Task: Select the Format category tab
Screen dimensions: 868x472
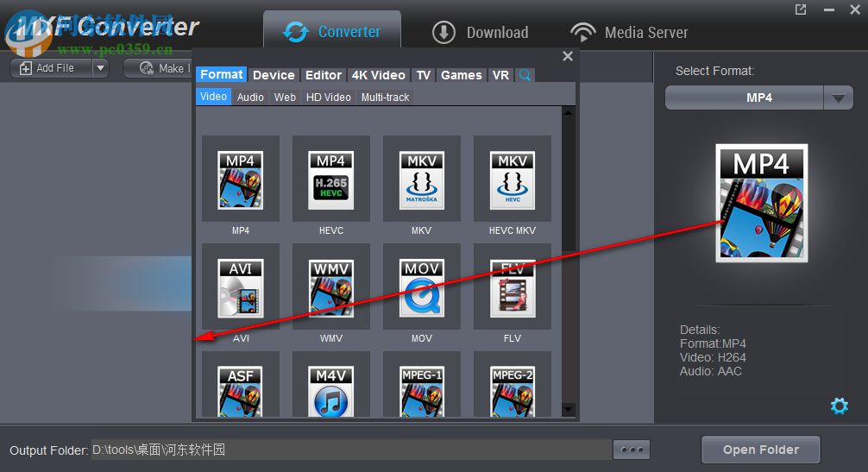Action: (x=222, y=74)
